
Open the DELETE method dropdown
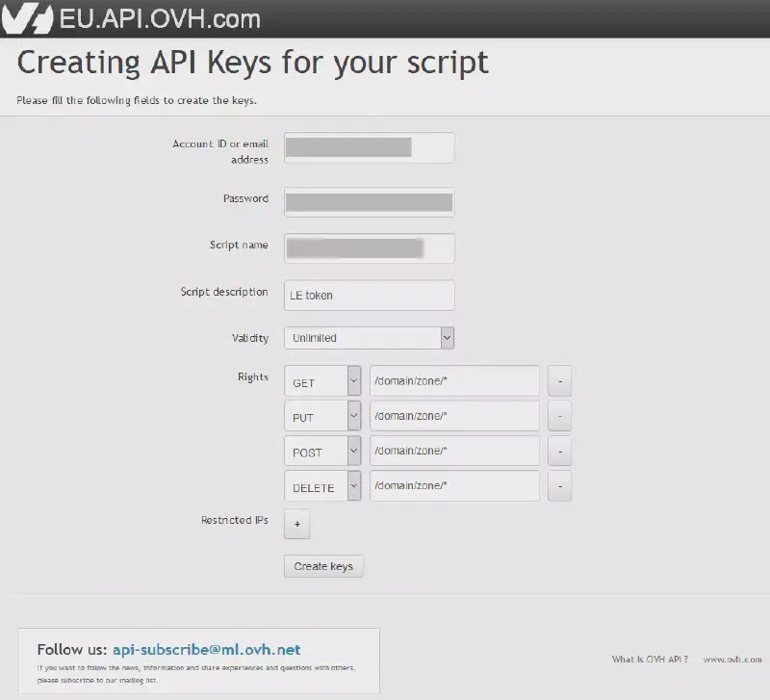pos(322,485)
